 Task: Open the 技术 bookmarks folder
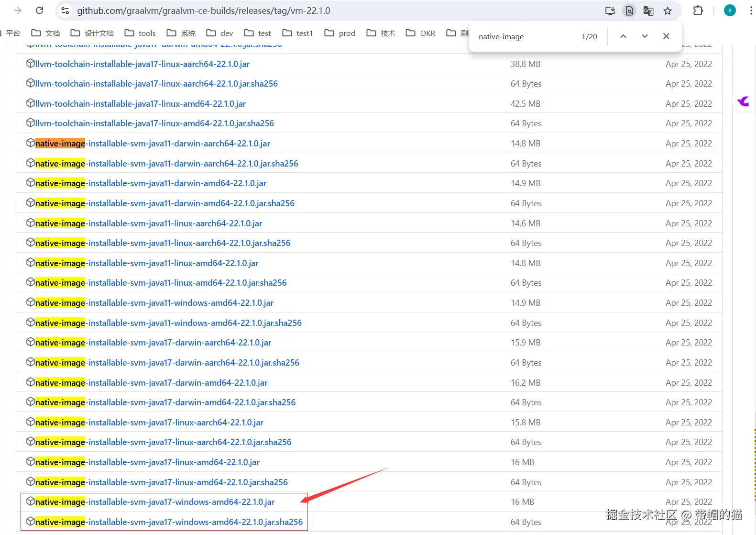[381, 33]
